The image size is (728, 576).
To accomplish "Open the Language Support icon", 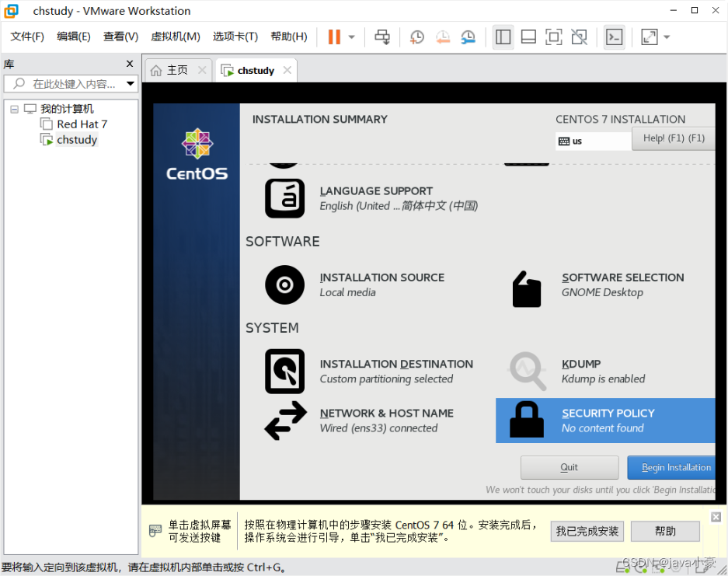I will click(284, 198).
